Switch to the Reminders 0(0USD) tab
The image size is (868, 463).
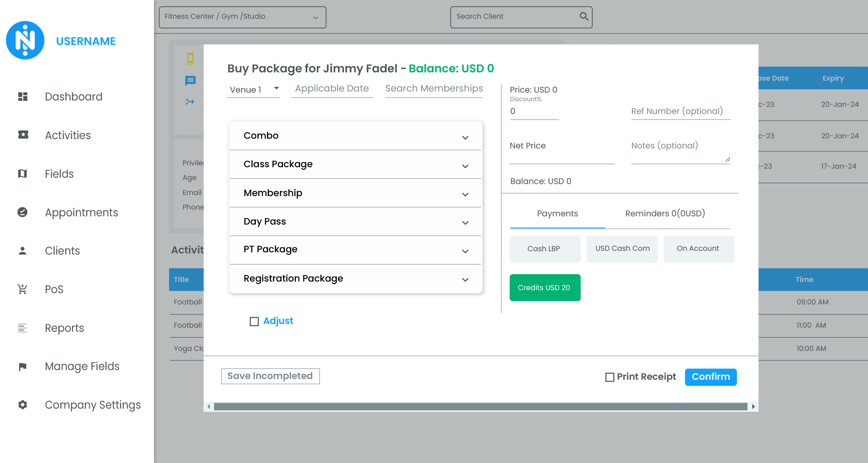[665, 214]
